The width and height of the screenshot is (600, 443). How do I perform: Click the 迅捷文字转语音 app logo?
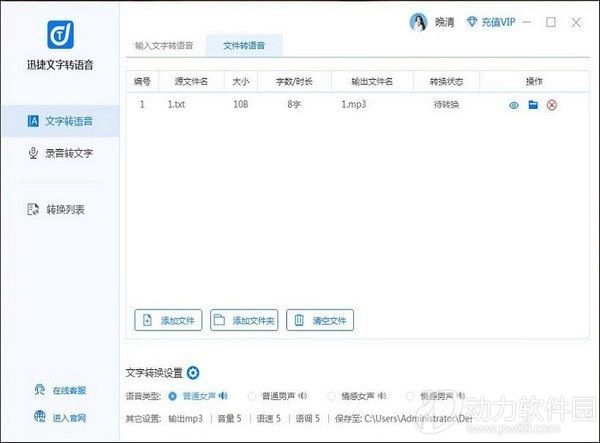pos(59,36)
